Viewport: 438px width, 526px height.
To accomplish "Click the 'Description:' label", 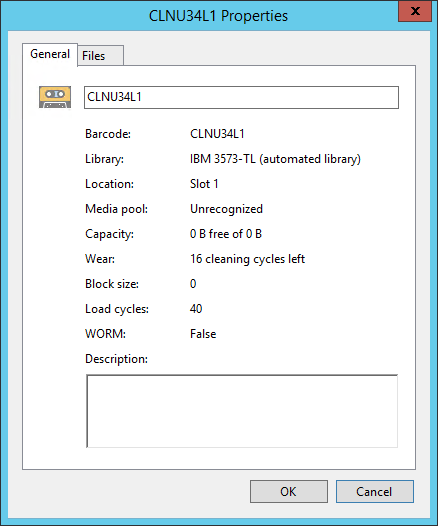I will click(x=116, y=359).
